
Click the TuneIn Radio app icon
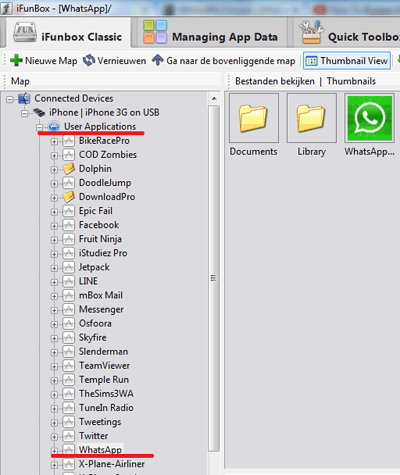[x=68, y=408]
